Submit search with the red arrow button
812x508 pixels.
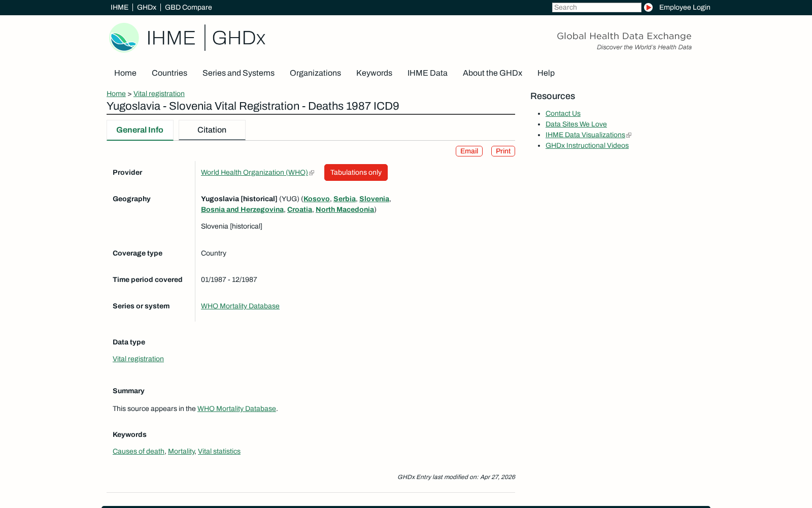(648, 7)
